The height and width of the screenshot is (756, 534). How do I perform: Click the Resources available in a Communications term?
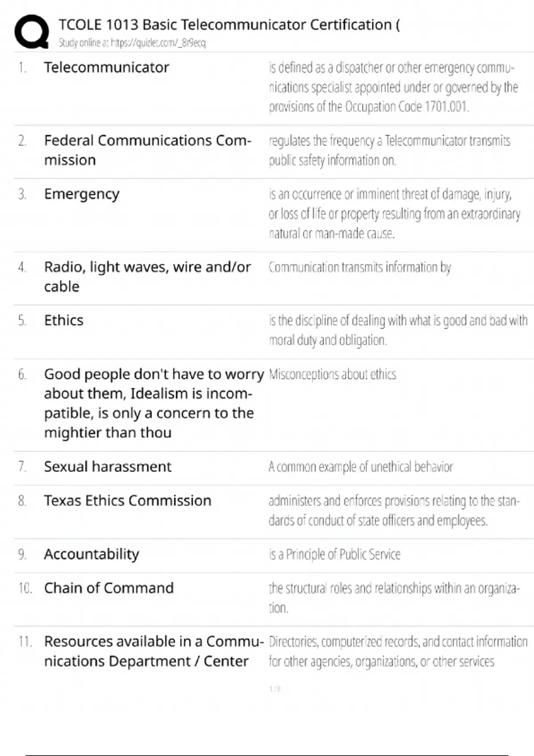point(153,651)
